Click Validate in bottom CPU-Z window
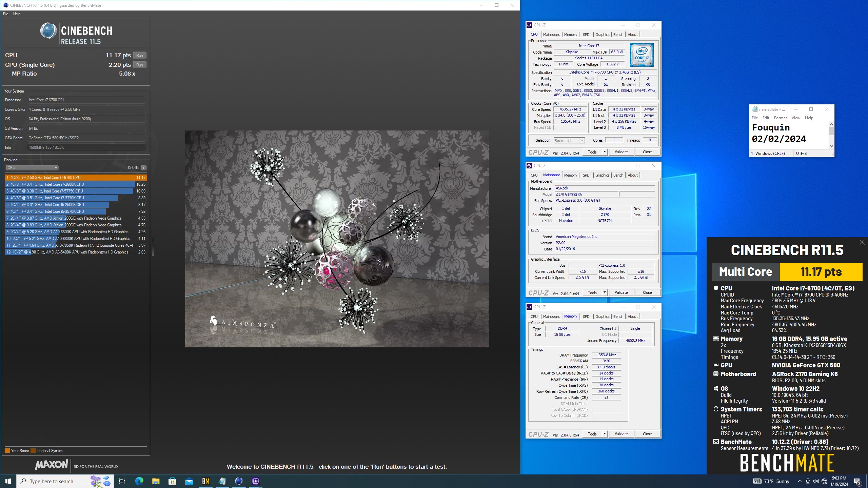This screenshot has width=868, height=488. pyautogui.click(x=621, y=434)
